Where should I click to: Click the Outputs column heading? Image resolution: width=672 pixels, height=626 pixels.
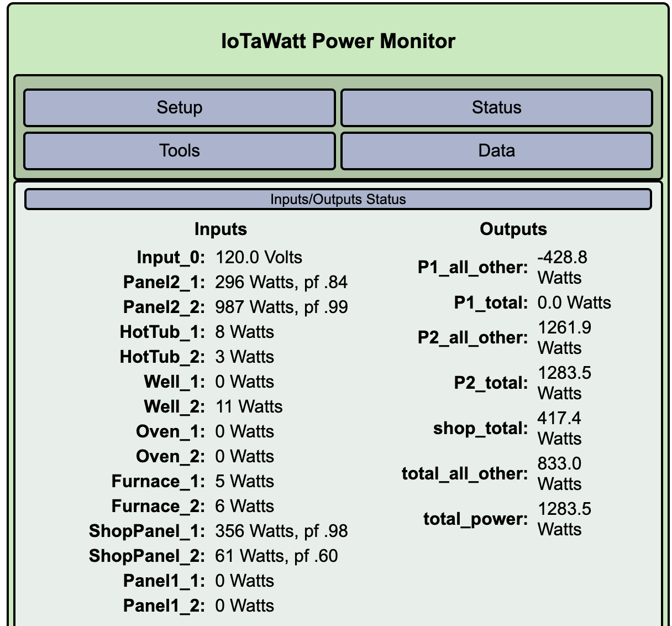click(x=513, y=229)
